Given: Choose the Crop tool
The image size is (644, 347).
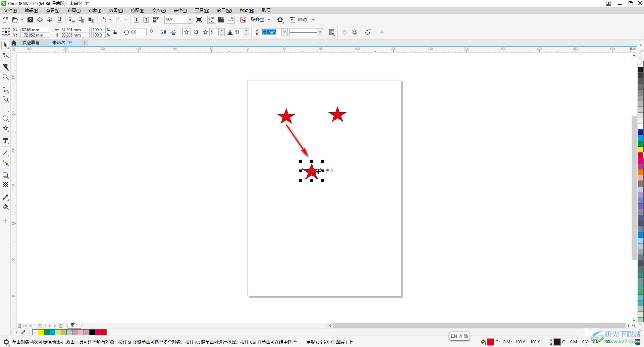Looking at the screenshot, I should (5, 67).
